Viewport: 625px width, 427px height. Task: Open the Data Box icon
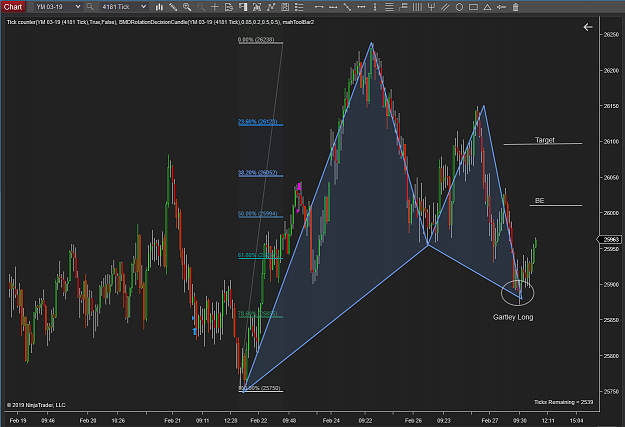tap(229, 7)
